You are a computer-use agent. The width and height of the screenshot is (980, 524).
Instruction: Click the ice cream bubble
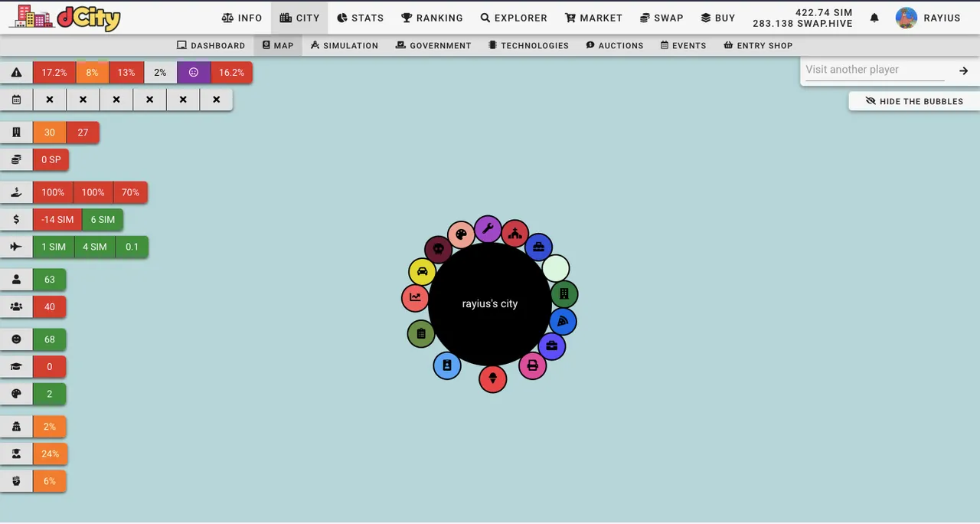[x=492, y=378]
